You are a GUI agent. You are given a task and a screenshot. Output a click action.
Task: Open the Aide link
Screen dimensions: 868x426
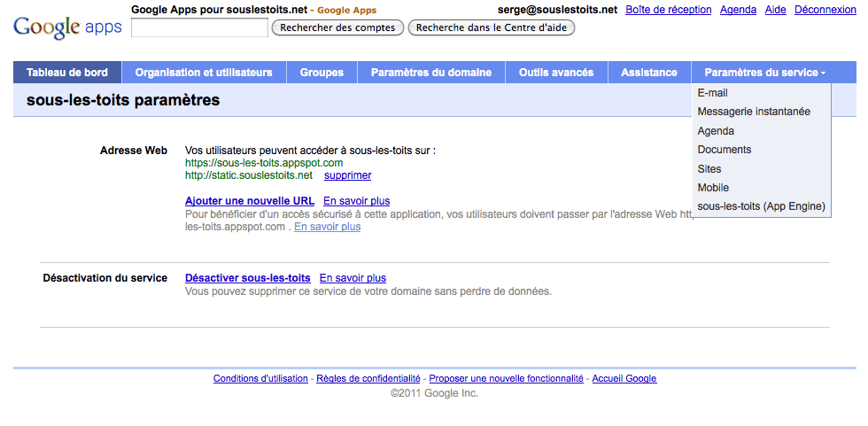[x=776, y=10]
